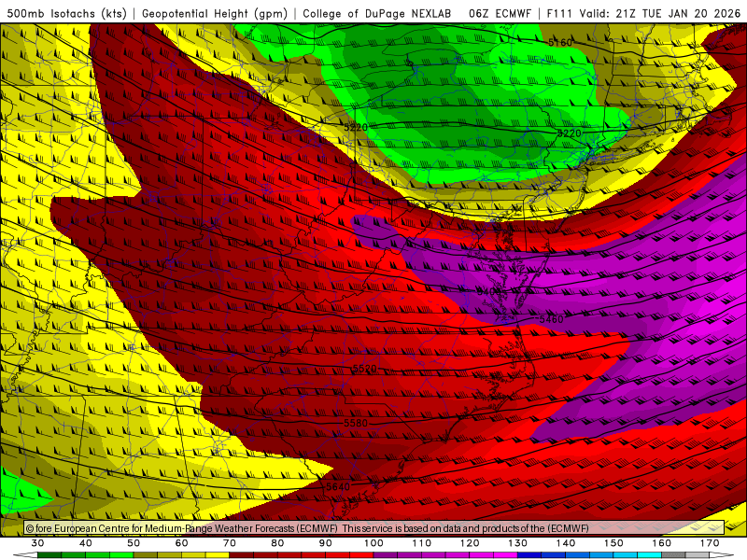Click the 5520 height contour label
Viewport: 747px width, 560px height.
364,369
